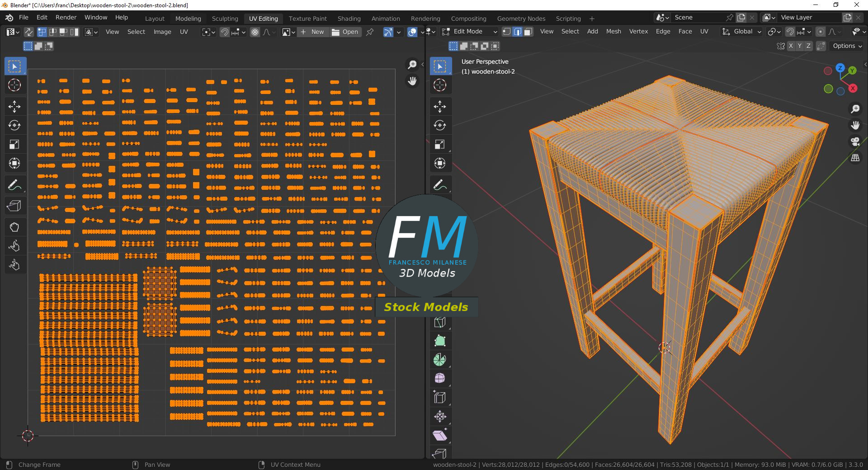Select the Cursor tool in UV editor toolbar
868x470 pixels.
[x=14, y=85]
